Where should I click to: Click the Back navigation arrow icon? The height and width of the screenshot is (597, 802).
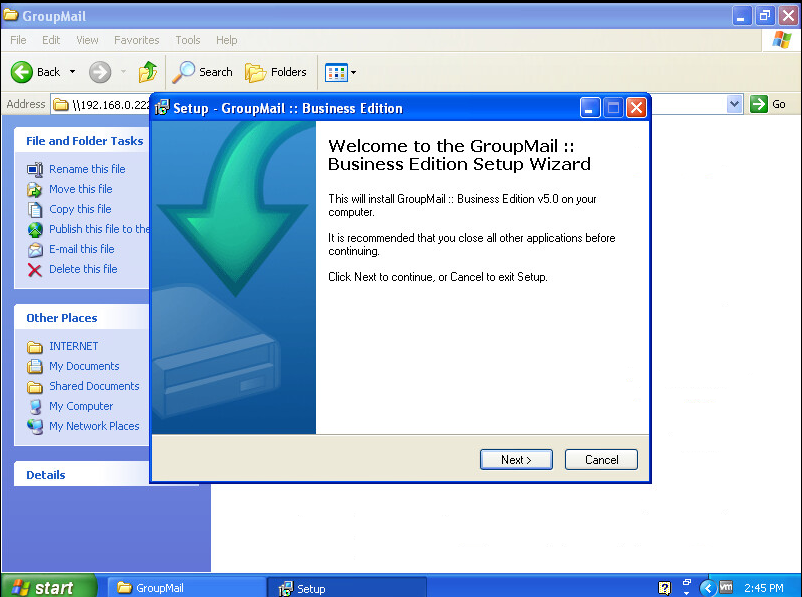[x=22, y=72]
